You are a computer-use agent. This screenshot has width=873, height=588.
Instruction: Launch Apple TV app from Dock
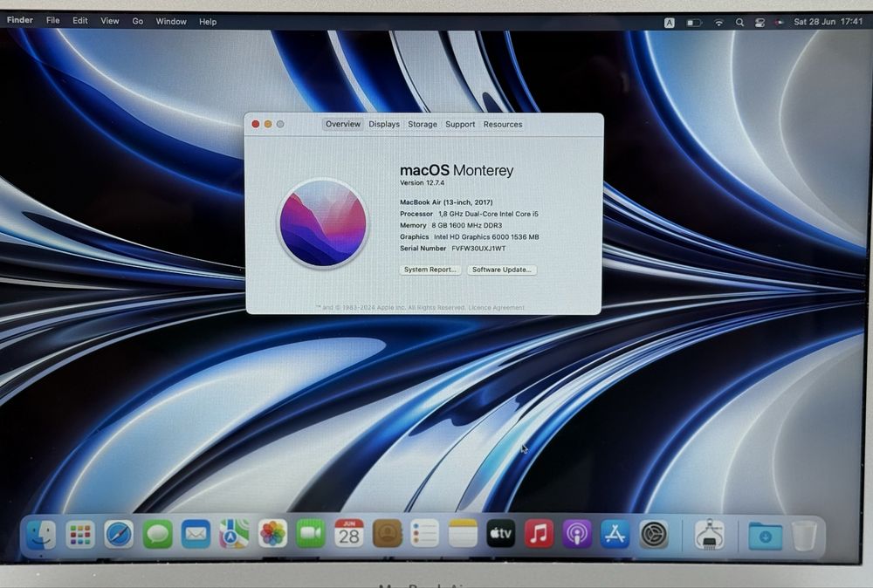pyautogui.click(x=501, y=534)
